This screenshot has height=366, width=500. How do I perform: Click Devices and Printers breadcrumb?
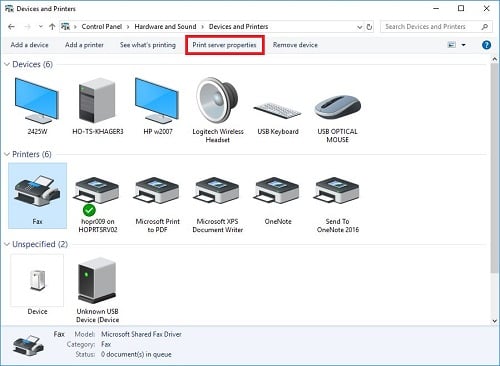[x=239, y=27]
